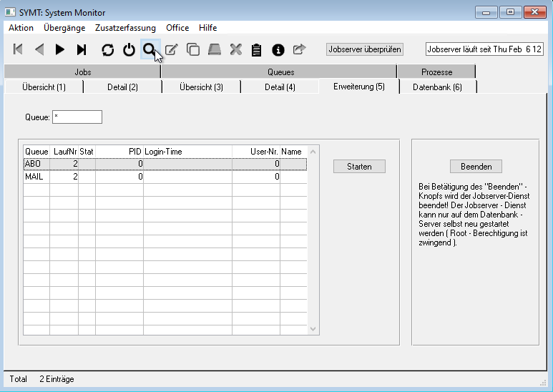Click the table scrollbar down arrow
This screenshot has height=392, width=553.
coord(313,329)
